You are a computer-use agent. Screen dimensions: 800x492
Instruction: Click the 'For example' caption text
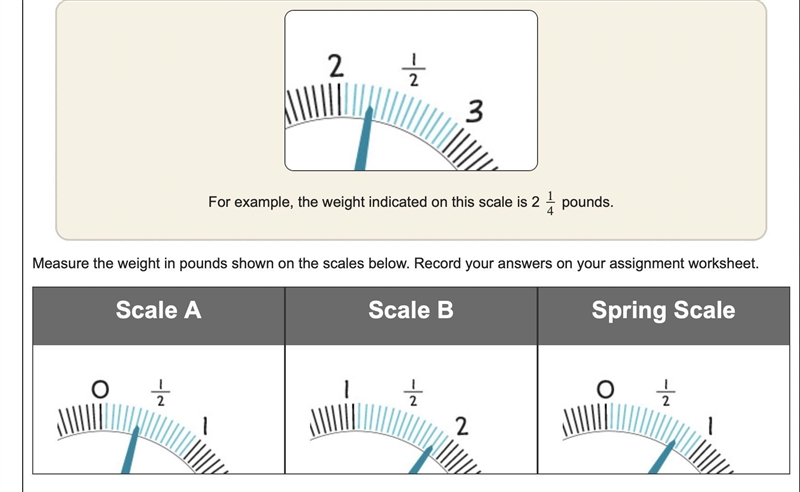click(x=411, y=203)
